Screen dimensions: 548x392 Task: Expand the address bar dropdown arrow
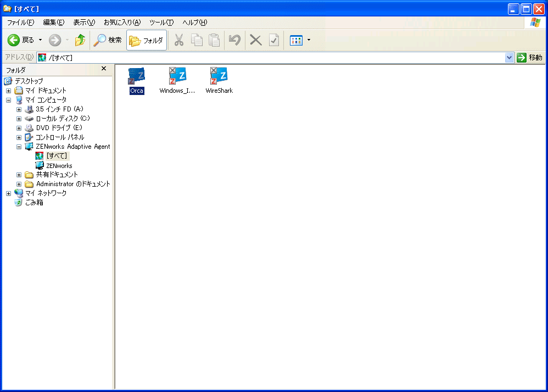509,58
